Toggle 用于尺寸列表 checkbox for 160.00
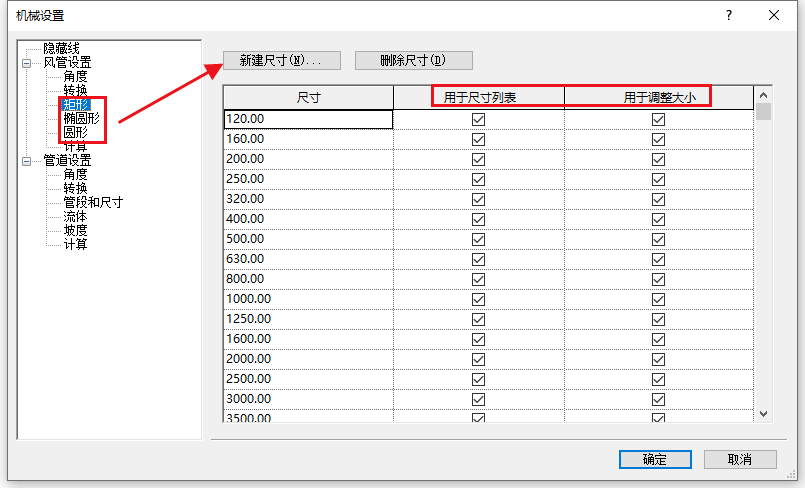Viewport: 805px width, 488px height. 478,140
